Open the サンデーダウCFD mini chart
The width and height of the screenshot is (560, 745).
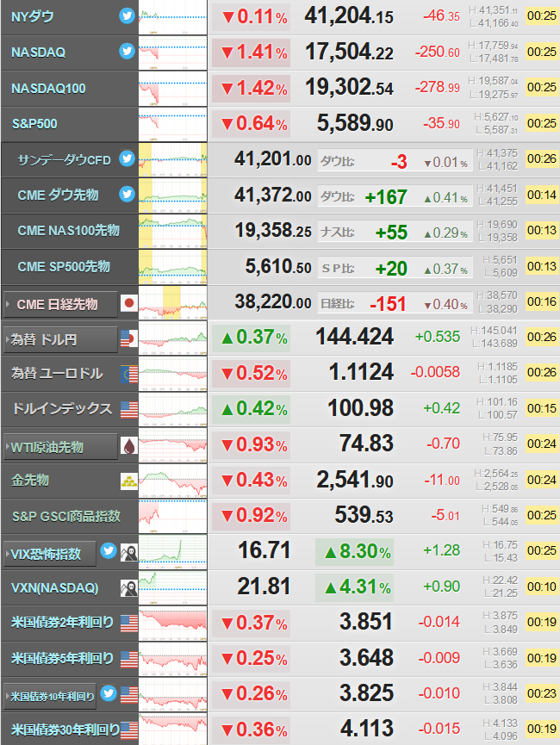pyautogui.click(x=172, y=159)
